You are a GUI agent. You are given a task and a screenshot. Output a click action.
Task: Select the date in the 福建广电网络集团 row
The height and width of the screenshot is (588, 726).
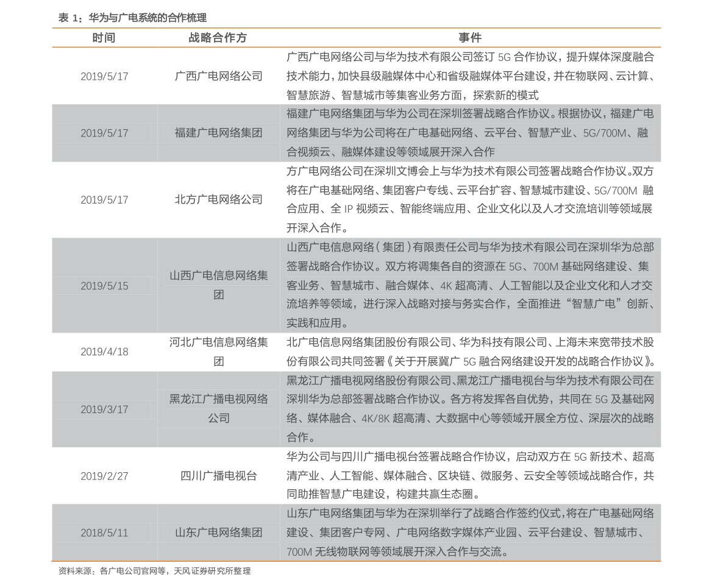tap(104, 133)
